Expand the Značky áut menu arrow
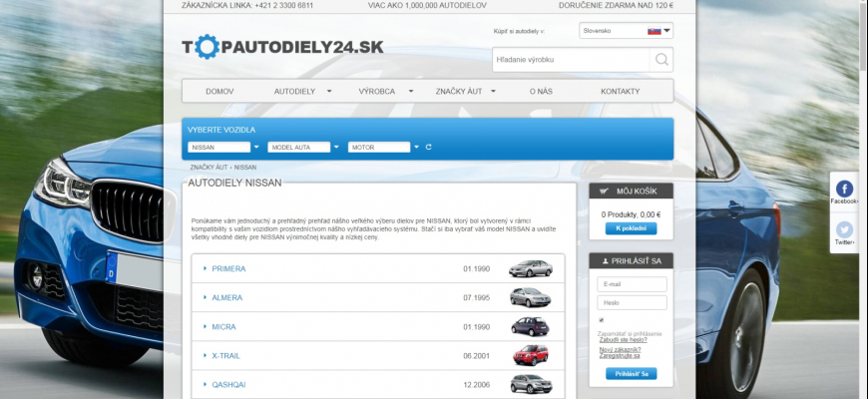The width and height of the screenshot is (868, 399). coord(493,92)
